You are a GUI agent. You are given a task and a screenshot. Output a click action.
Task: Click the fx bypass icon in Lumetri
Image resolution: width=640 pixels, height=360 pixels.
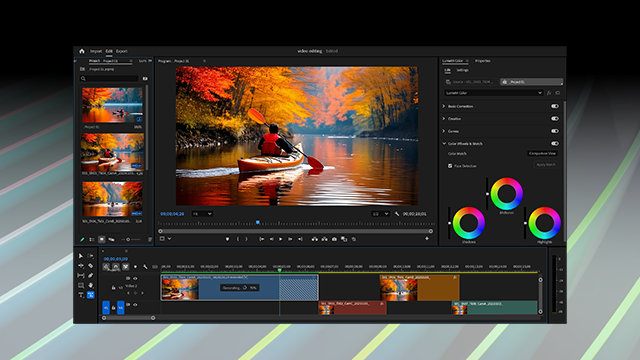[x=549, y=93]
